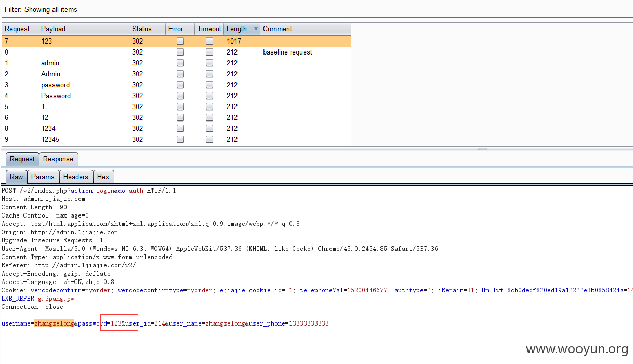This screenshot has width=633, height=364.
Task: Toggle Error checkbox for payload 123
Action: coord(180,41)
